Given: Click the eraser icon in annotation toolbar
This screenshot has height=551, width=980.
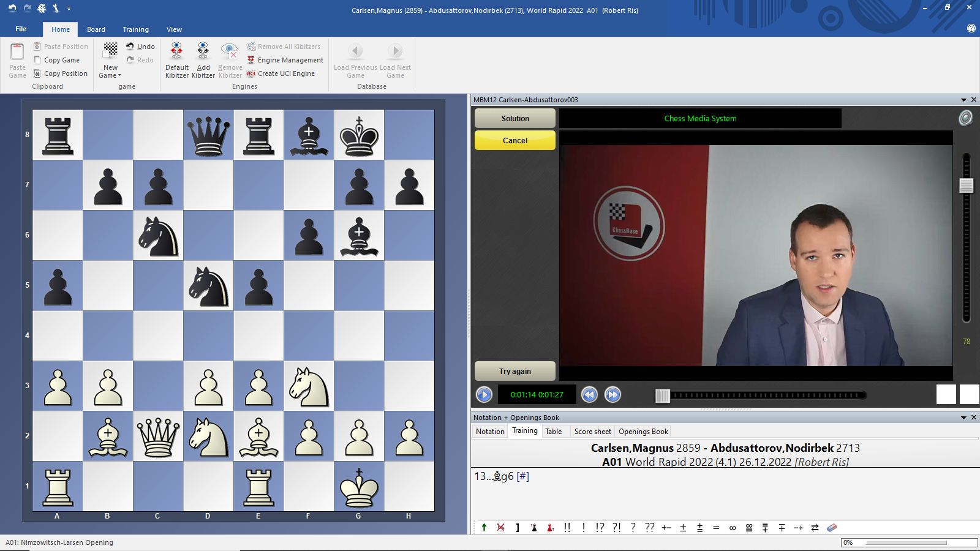Looking at the screenshot, I should click(x=831, y=528).
